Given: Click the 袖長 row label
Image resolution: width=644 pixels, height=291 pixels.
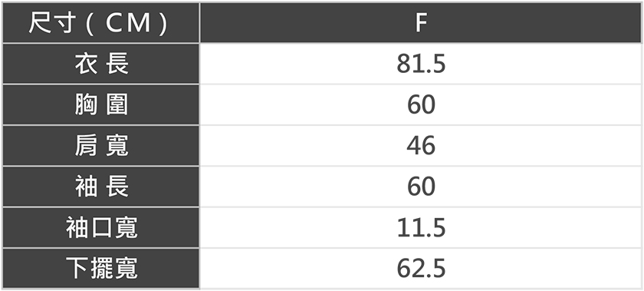Looking at the screenshot, I should pyautogui.click(x=101, y=187).
